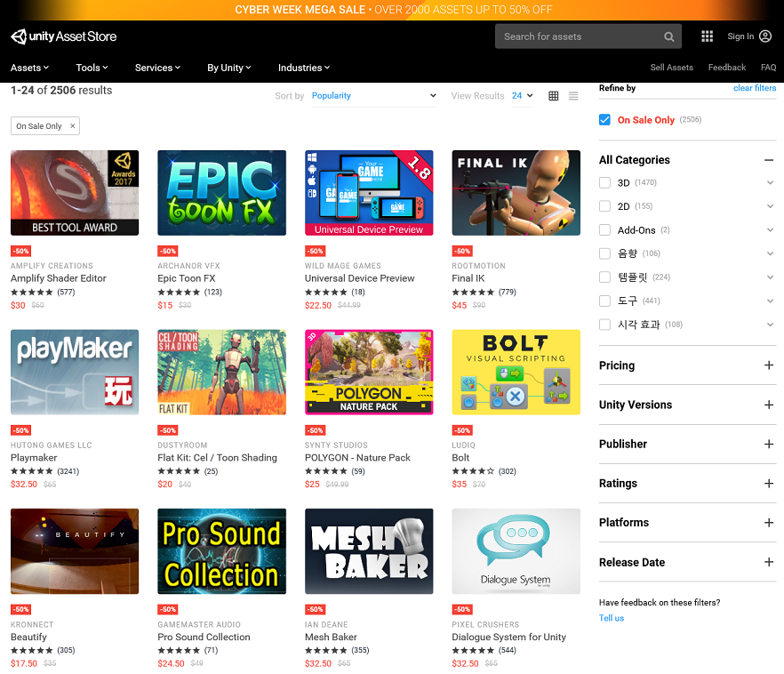
Task: Open Dialogue System thumbnail
Action: tap(516, 551)
